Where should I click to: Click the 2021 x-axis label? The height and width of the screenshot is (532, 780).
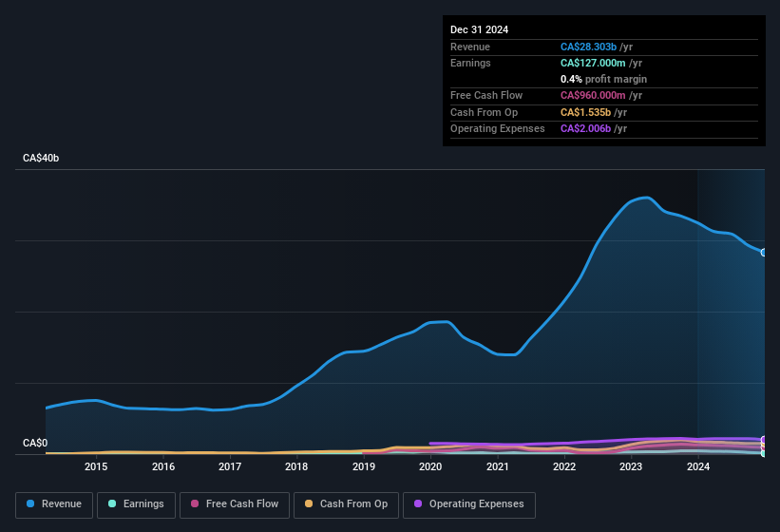click(x=498, y=466)
